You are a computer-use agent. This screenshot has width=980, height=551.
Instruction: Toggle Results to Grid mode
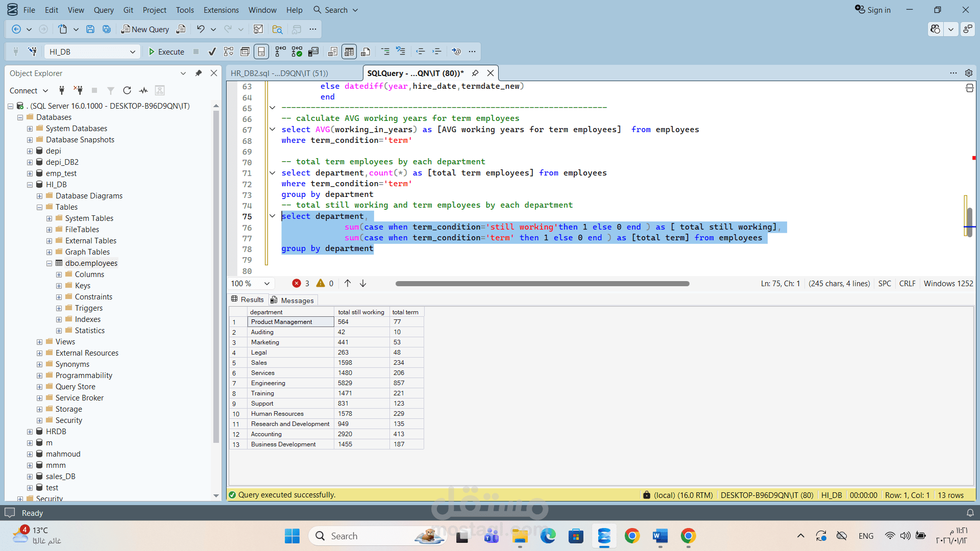(349, 52)
